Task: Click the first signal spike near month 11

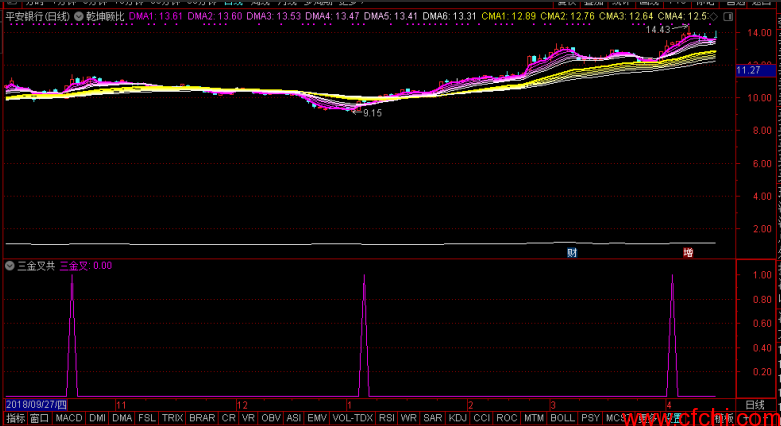Action: click(72, 335)
